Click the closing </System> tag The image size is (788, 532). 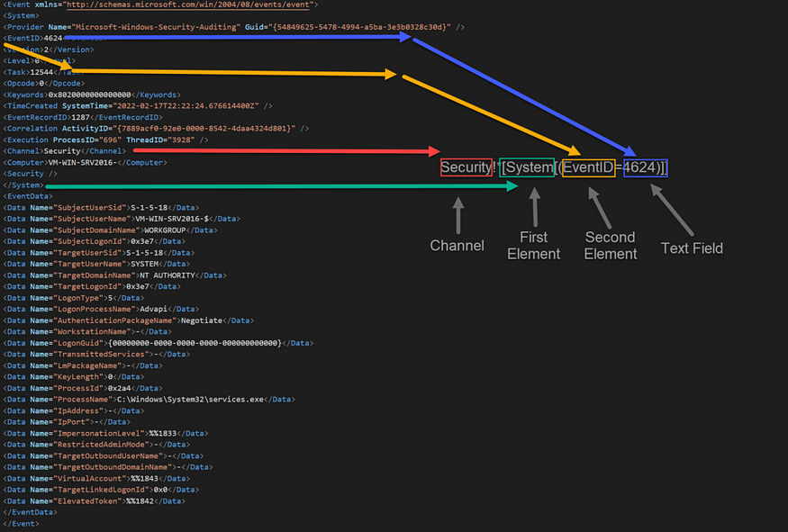coord(23,185)
